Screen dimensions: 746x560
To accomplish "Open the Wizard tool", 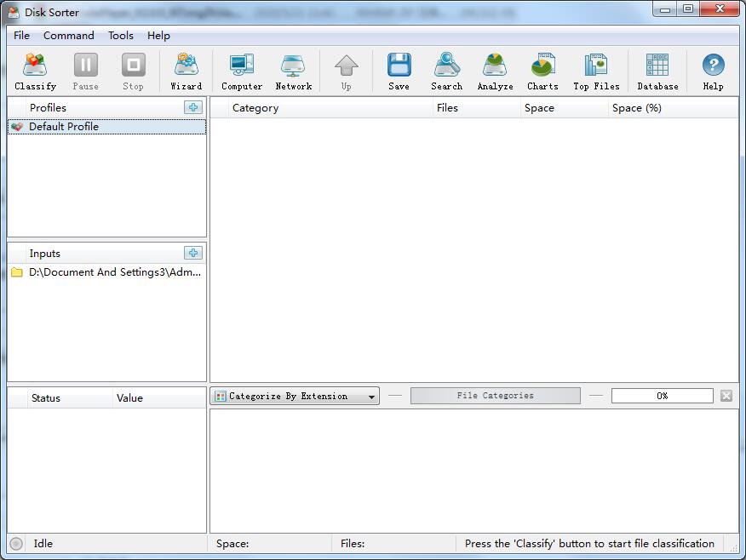I will pos(186,71).
